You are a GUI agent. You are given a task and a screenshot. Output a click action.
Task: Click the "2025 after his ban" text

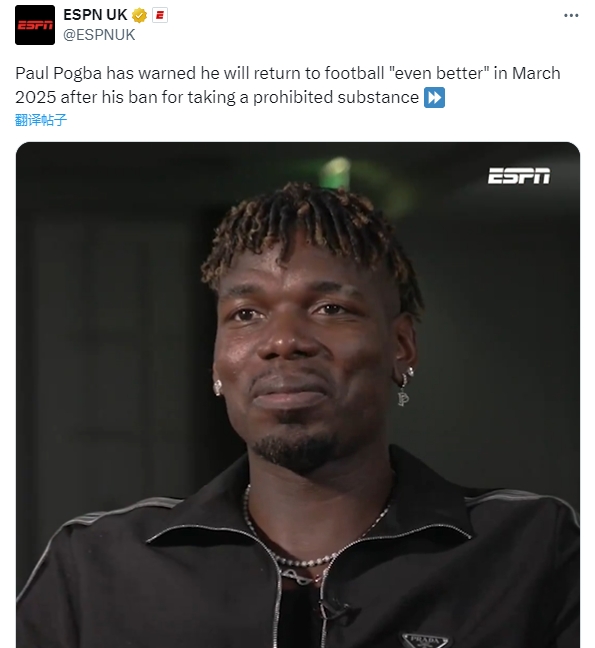tap(85, 98)
